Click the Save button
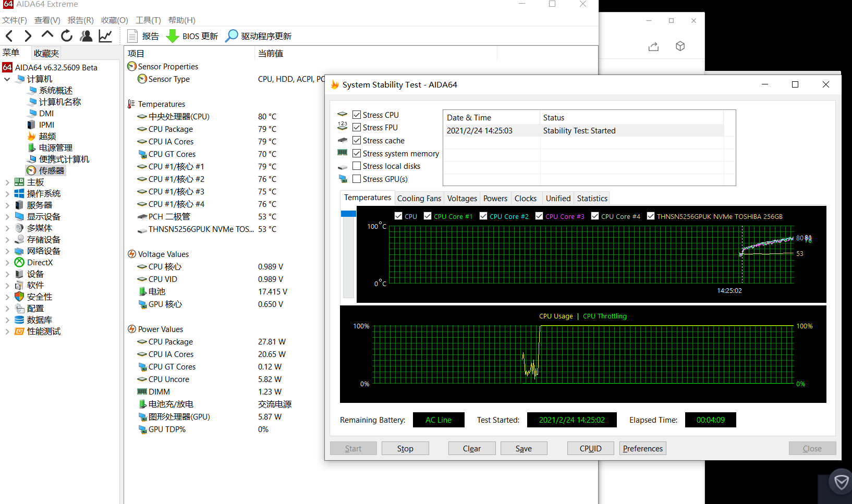The image size is (852, 504). (x=524, y=448)
